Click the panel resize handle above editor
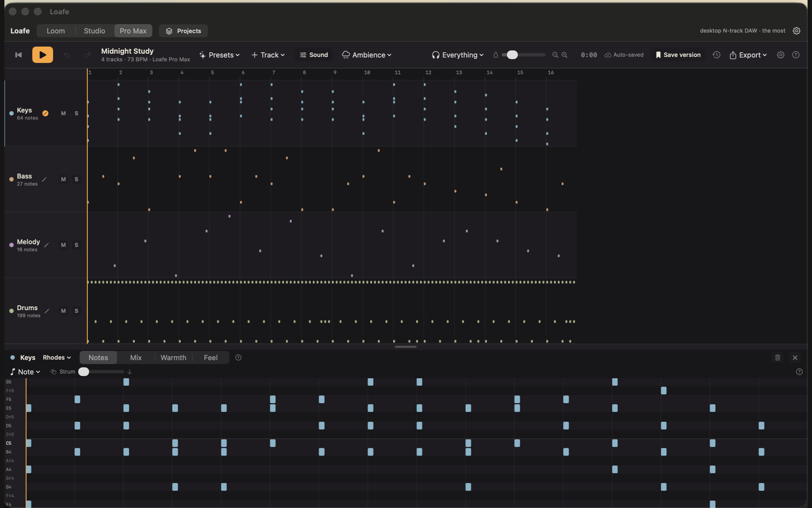Screen dimensions: 812x508 click(x=406, y=347)
